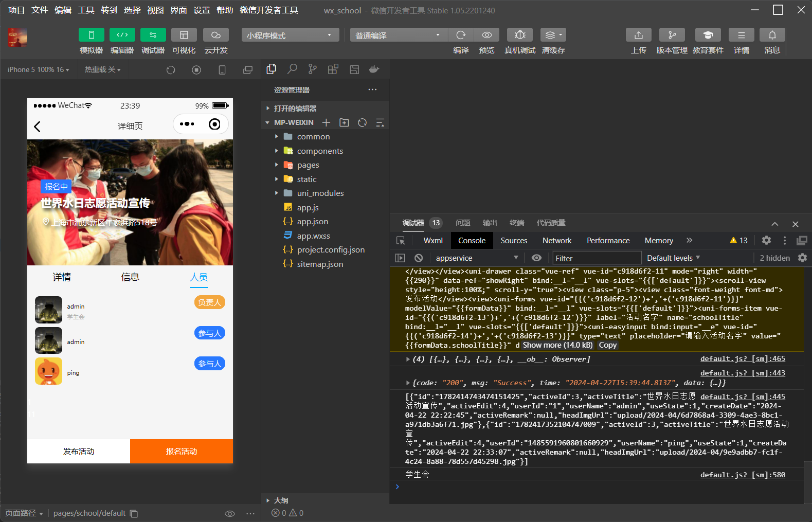Open the appservice context dropdown
Viewport: 812px width, 522px height.
tap(477, 258)
